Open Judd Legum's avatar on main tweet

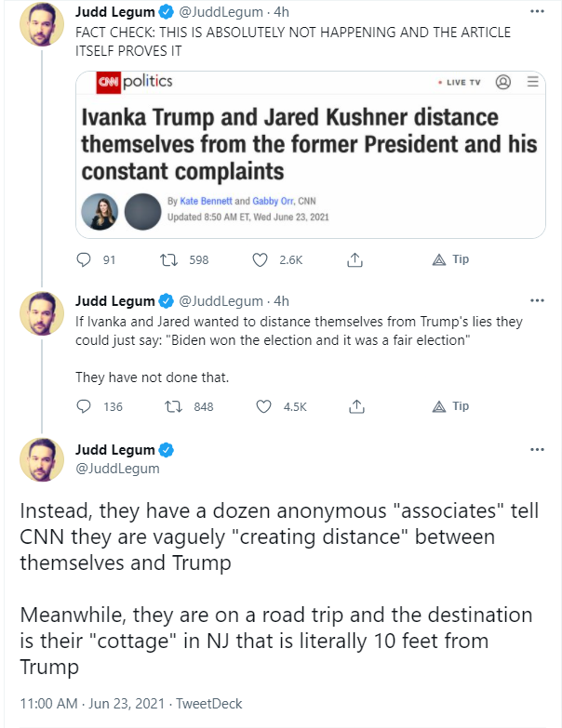(x=41, y=459)
